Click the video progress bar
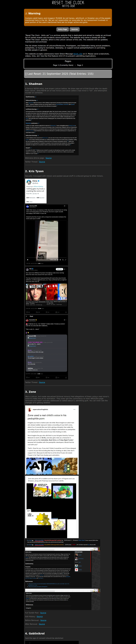This screenshot has height=644, width=136. coord(47,257)
